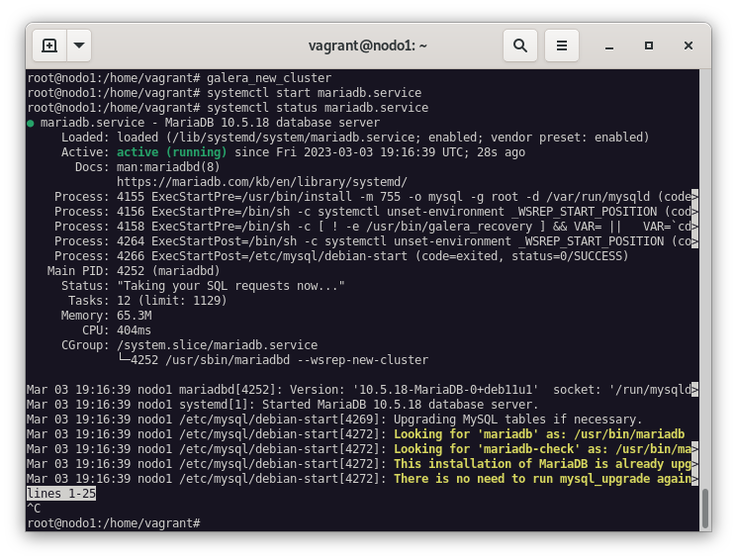
Task: Expand the new tab dropdown arrow
Action: [x=79, y=46]
